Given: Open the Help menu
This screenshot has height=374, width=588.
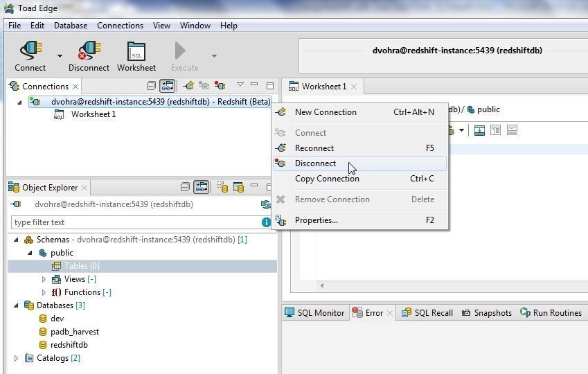Looking at the screenshot, I should pyautogui.click(x=229, y=26).
